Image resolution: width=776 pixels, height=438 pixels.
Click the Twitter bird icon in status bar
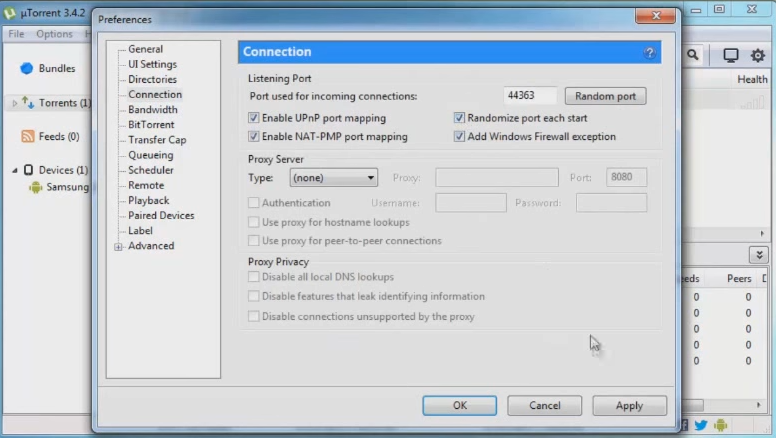[700, 425]
